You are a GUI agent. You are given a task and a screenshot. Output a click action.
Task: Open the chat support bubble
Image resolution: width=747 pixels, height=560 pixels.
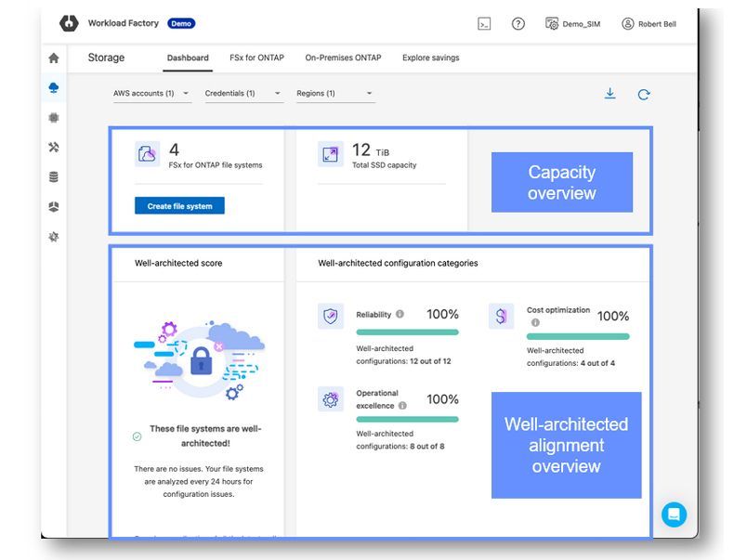[675, 514]
